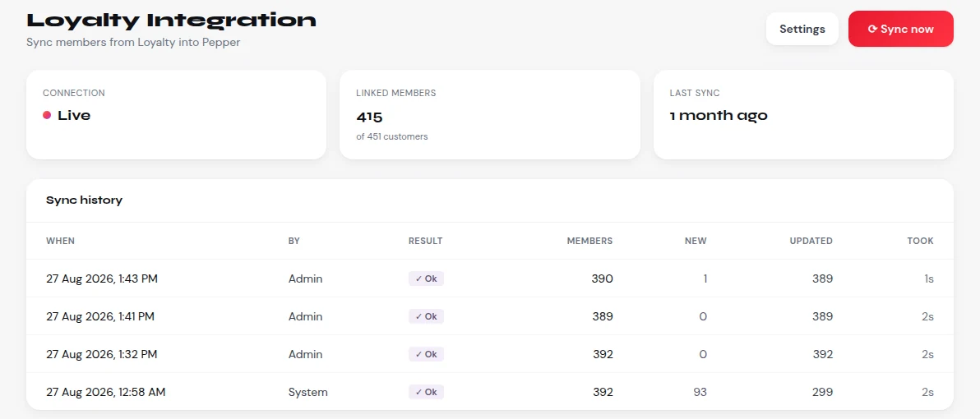
Task: Click the red Sync now button
Action: click(900, 29)
